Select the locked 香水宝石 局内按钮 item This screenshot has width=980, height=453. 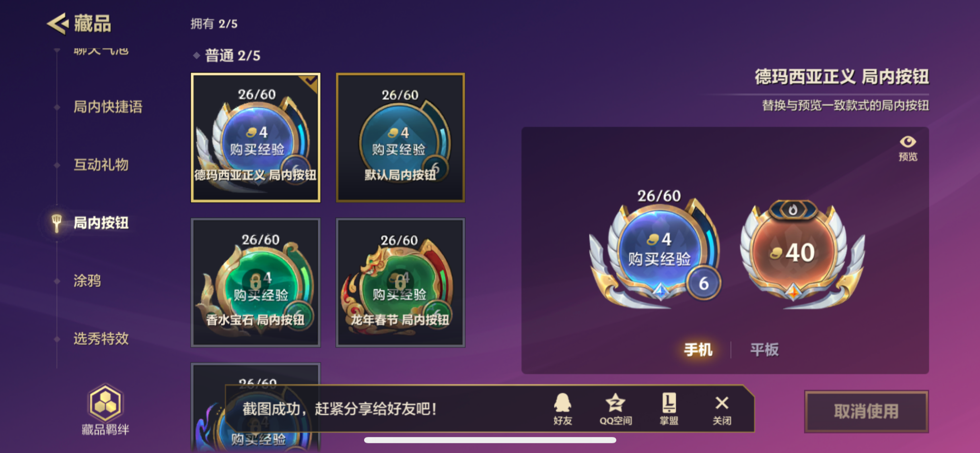click(x=256, y=282)
